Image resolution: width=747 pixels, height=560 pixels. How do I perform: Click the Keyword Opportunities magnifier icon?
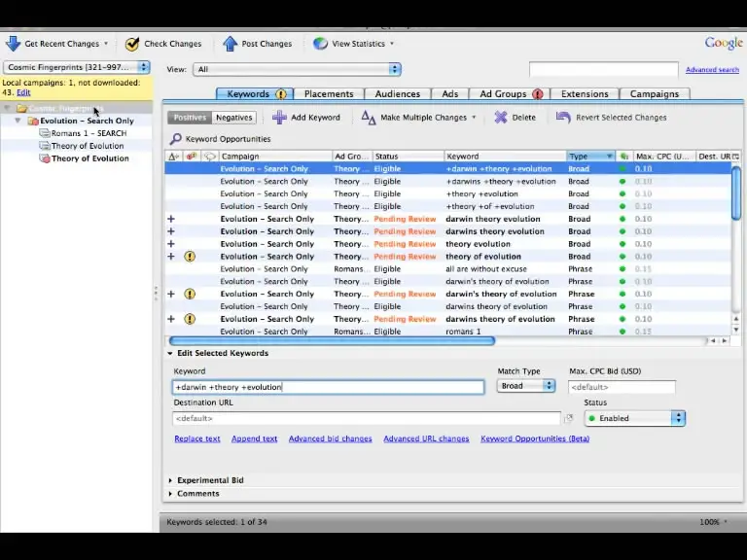[176, 139]
